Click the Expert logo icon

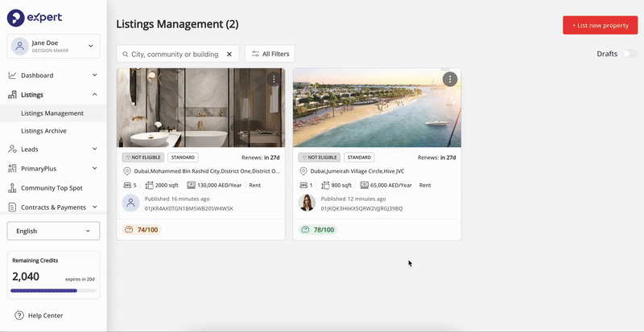15,18
